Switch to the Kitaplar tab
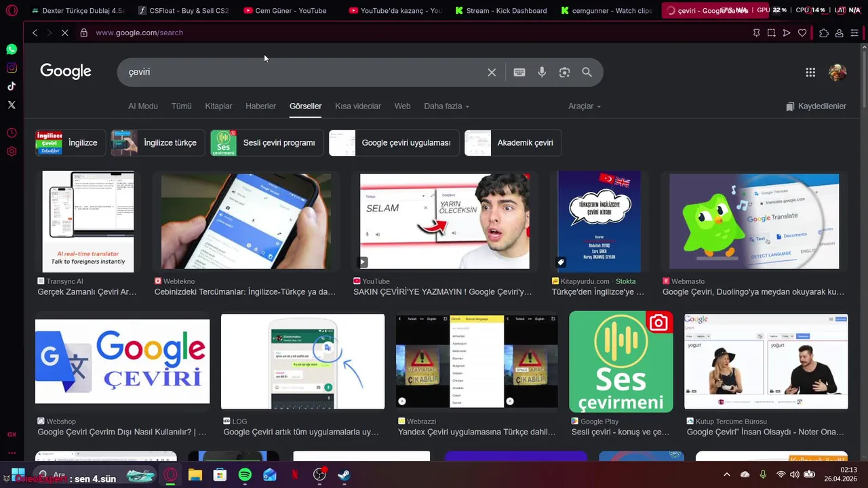The width and height of the screenshot is (868, 488). tap(218, 106)
